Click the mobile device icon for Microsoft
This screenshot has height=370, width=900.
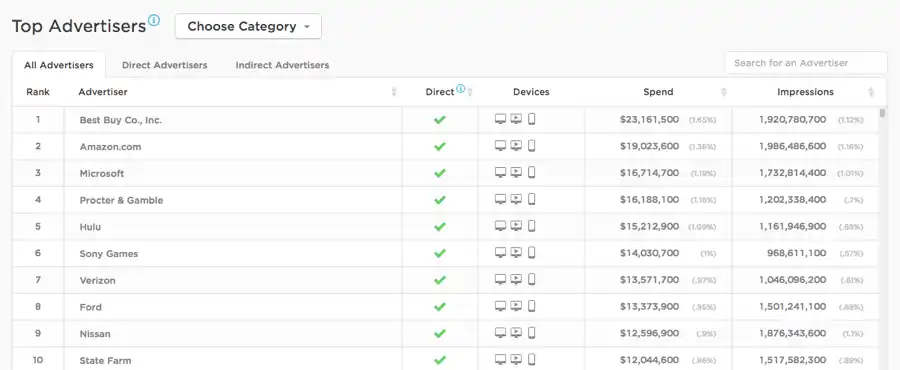pos(532,172)
